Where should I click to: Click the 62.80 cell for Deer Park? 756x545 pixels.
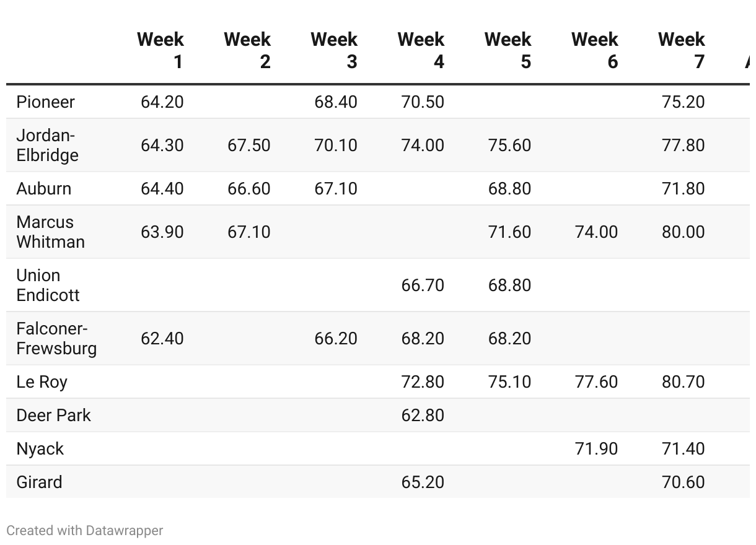[x=423, y=415]
